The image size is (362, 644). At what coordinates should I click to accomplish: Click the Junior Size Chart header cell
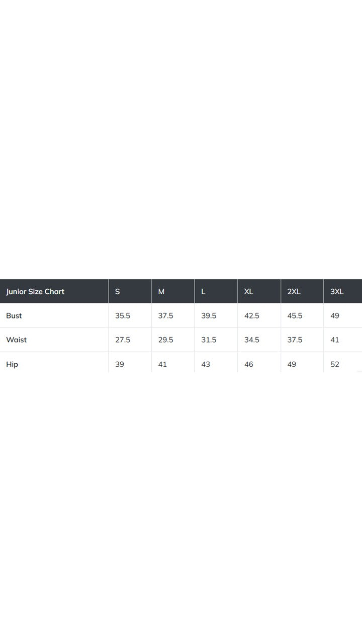tap(35, 292)
